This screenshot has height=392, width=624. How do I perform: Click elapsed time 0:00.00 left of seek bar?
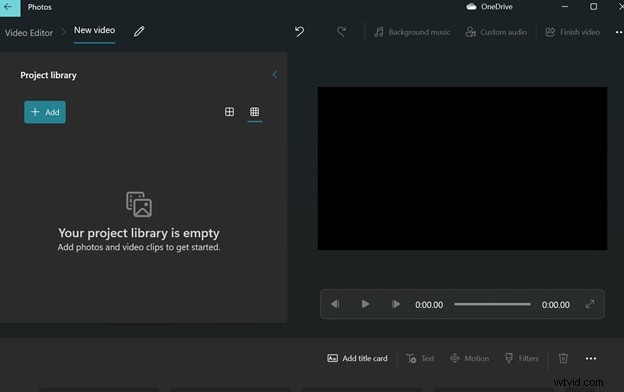[429, 305]
